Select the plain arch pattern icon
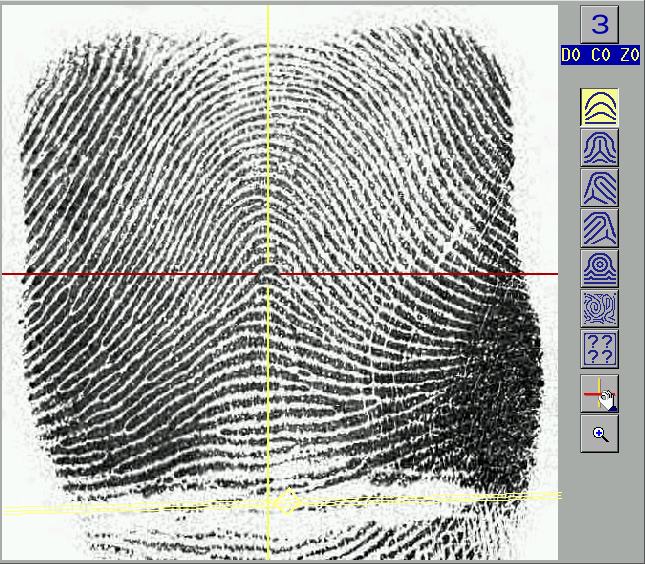 point(599,107)
